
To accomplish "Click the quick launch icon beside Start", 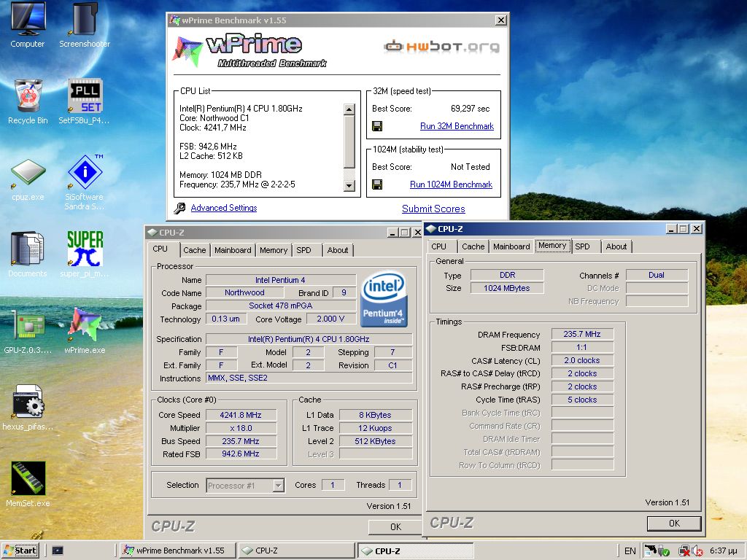I will [x=57, y=551].
